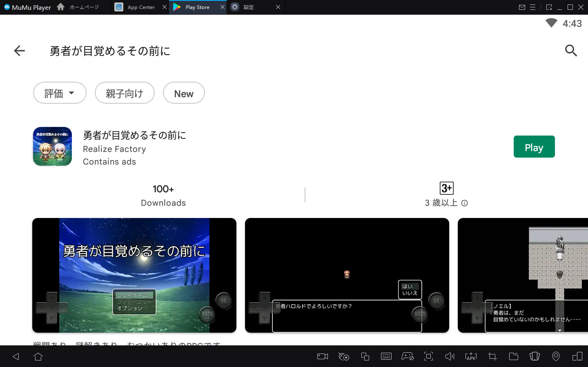588x367 pixels.
Task: Close the Play Store tab
Action: (223, 7)
